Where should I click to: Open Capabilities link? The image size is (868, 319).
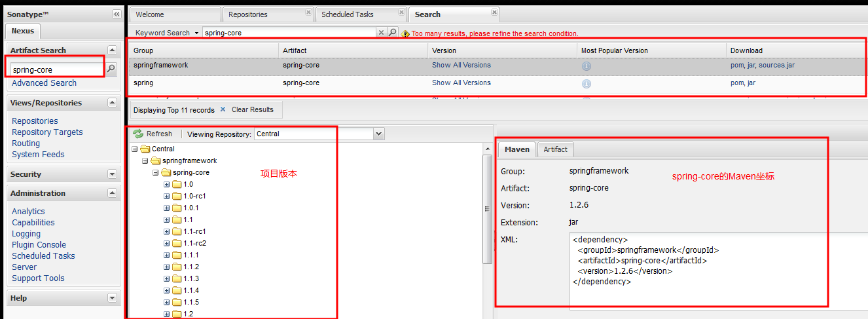[x=33, y=223]
